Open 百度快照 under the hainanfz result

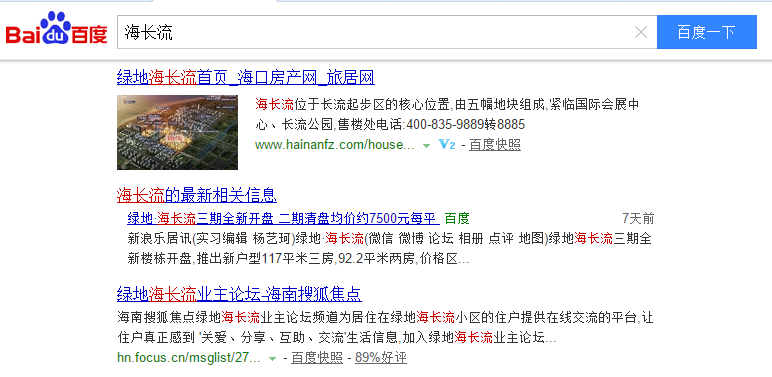(495, 145)
